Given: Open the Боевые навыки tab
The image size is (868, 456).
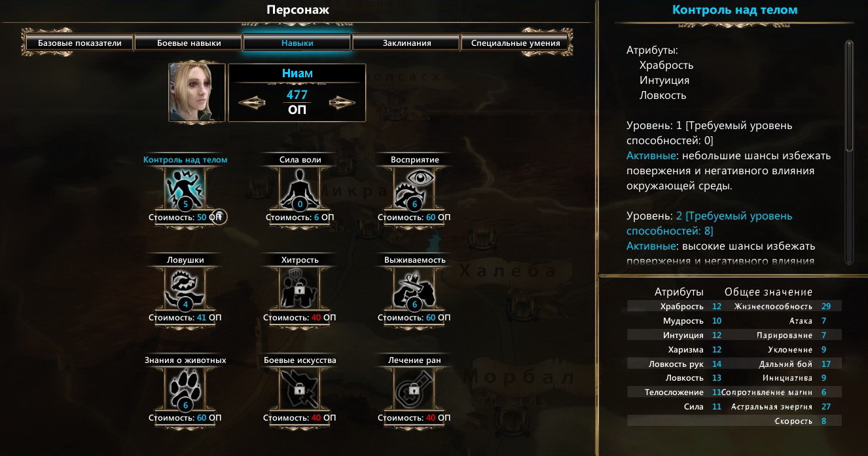Looking at the screenshot, I should [189, 43].
